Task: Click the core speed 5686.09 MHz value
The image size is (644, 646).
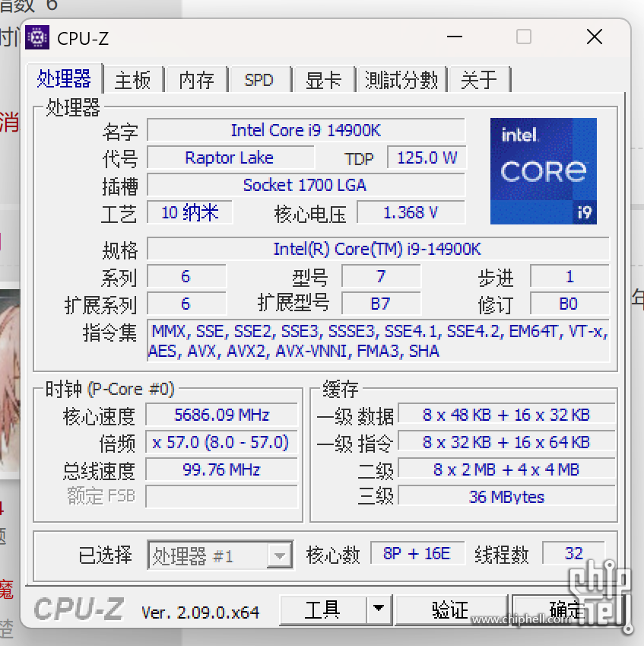Action: pos(221,415)
